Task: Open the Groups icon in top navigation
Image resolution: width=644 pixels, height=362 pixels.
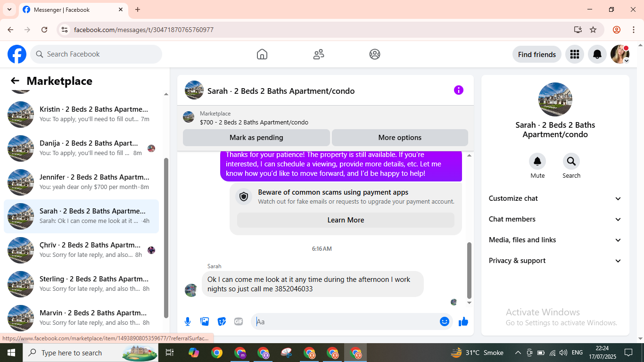Action: pos(375,54)
